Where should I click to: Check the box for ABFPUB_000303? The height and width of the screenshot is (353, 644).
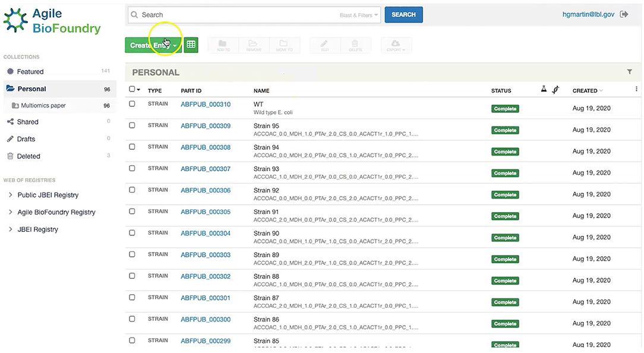tap(132, 254)
